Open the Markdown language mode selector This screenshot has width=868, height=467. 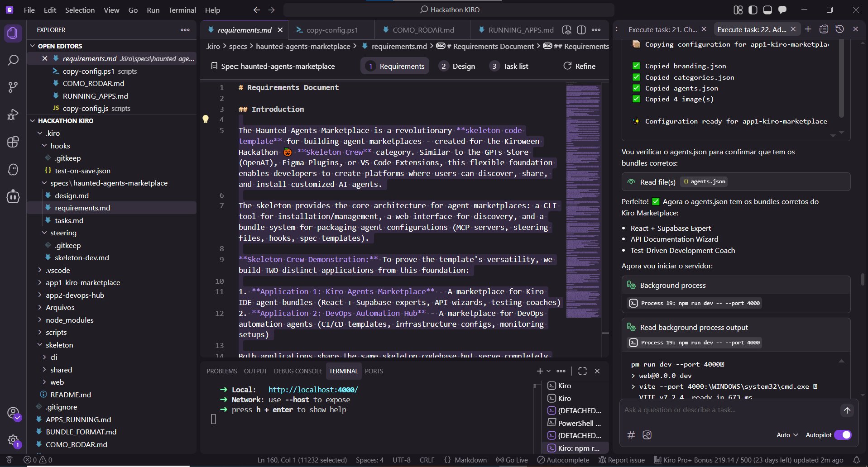470,460
